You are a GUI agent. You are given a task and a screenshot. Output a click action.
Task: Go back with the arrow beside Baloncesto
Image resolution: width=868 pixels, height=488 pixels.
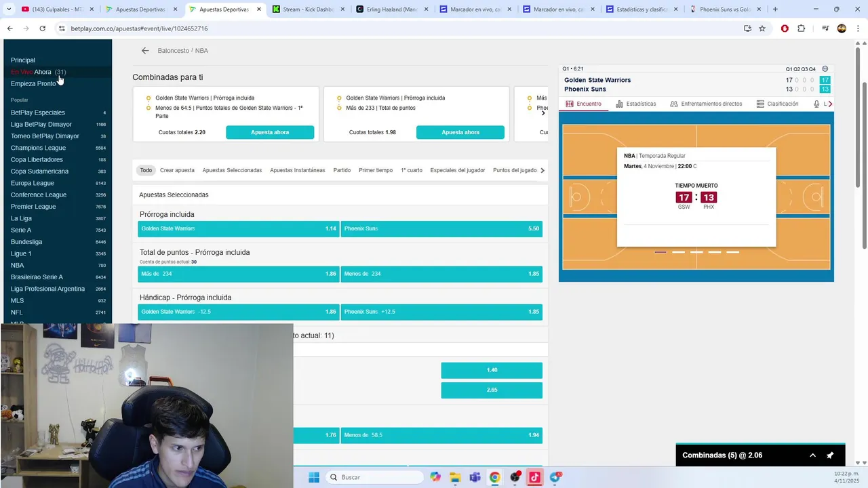point(145,51)
